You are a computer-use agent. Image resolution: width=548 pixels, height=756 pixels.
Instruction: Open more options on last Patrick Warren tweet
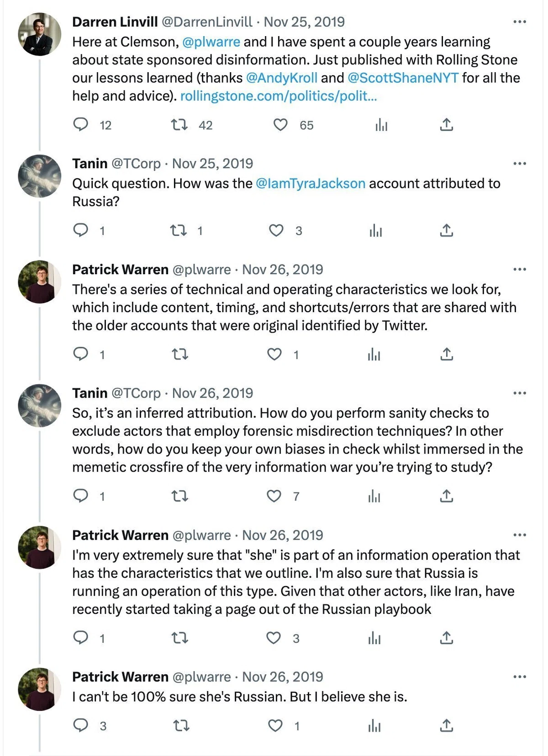pos(520,677)
